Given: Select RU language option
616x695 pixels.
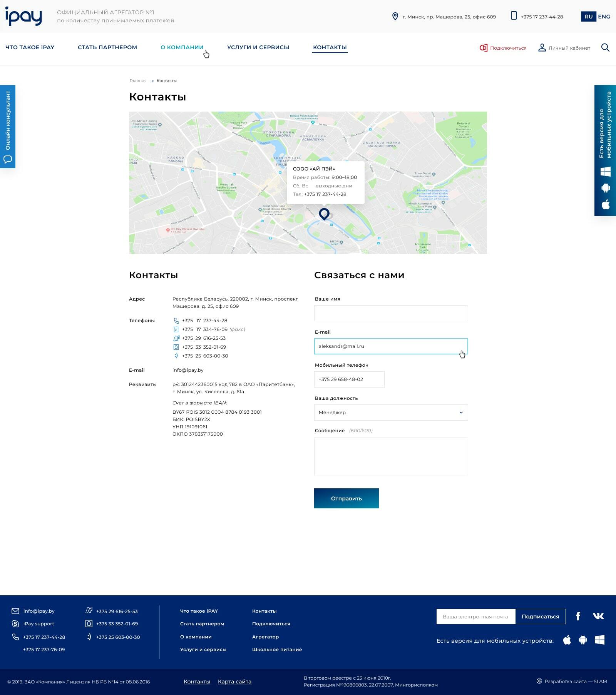Looking at the screenshot, I should 588,17.
